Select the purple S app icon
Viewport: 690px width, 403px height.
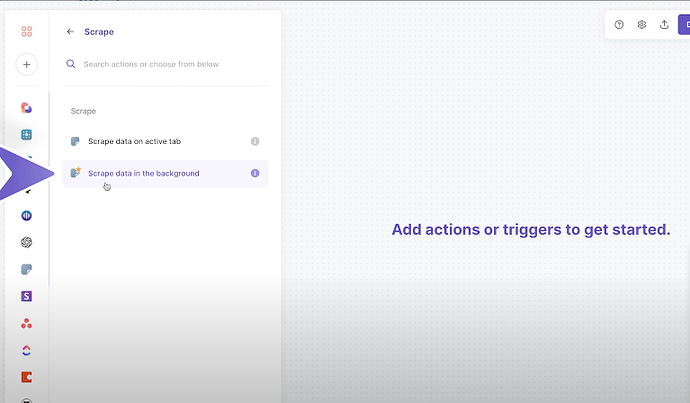(26, 296)
